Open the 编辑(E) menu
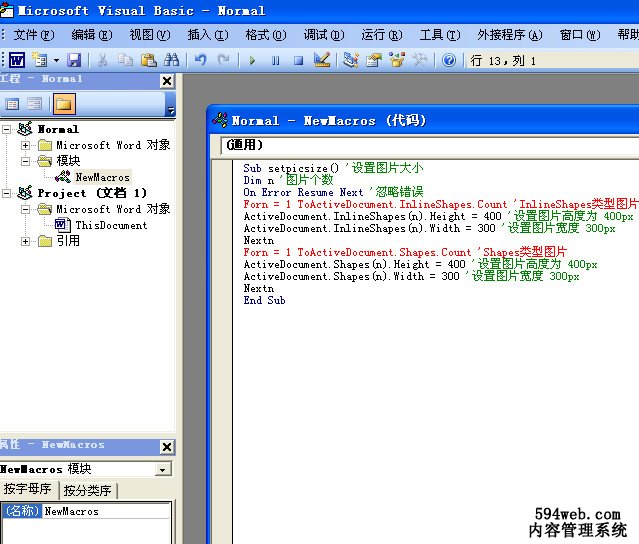This screenshot has width=639, height=544. click(x=92, y=35)
